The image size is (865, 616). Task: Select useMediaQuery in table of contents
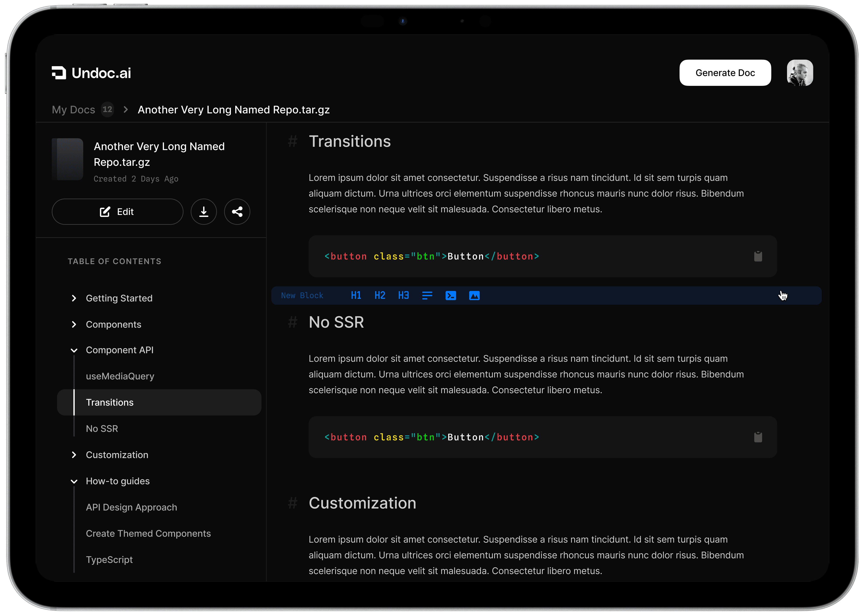tap(120, 376)
